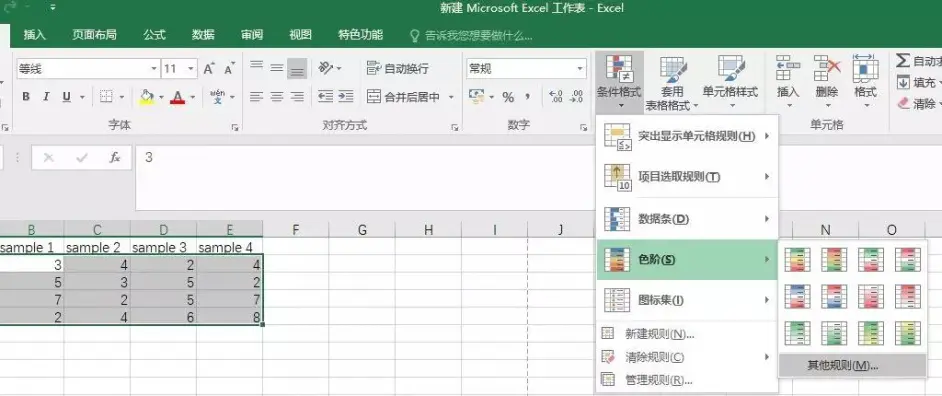Expand underline style dropdown arrow

pyautogui.click(x=82, y=97)
